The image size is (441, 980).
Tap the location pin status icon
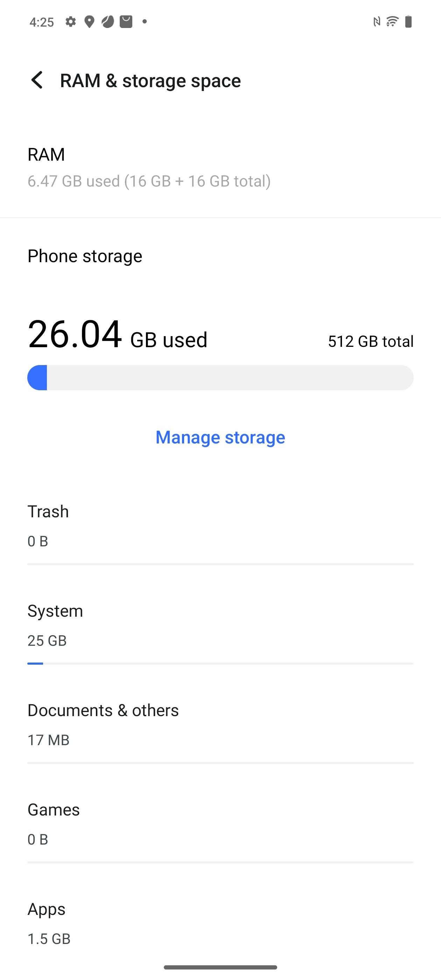pyautogui.click(x=89, y=22)
